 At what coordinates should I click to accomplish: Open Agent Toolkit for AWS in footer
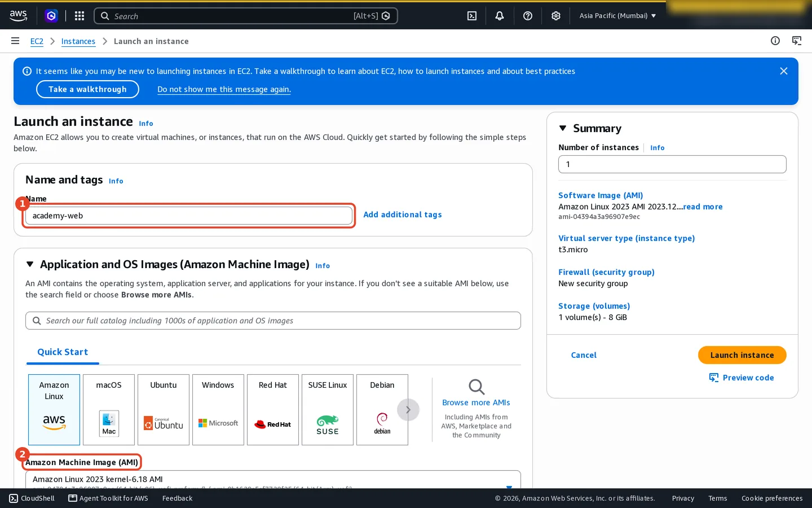click(x=108, y=498)
